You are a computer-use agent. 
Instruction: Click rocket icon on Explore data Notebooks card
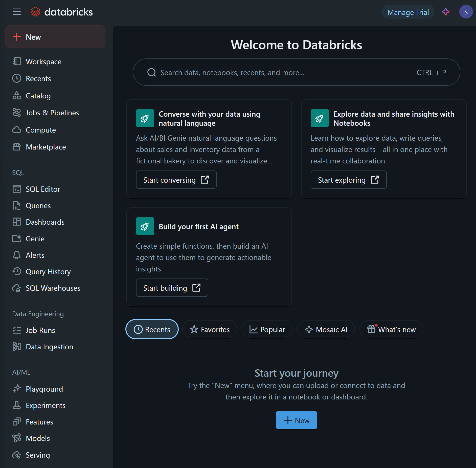pyautogui.click(x=320, y=118)
